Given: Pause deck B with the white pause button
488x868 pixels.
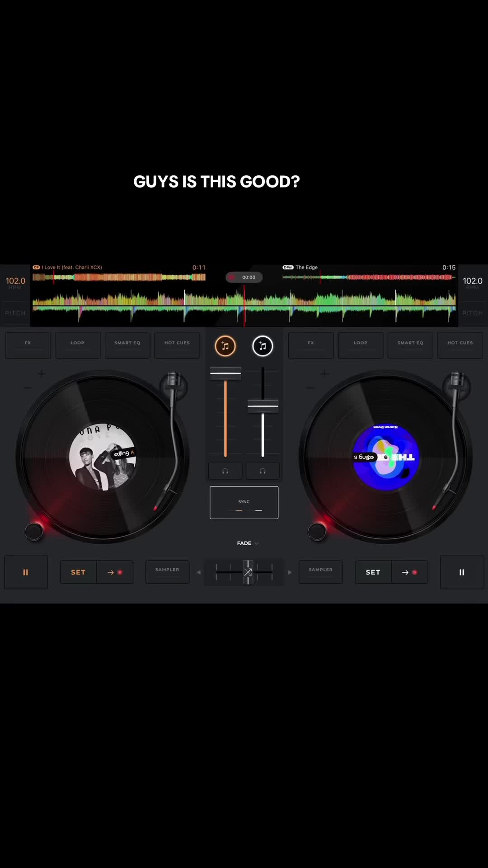Looking at the screenshot, I should coord(462,572).
